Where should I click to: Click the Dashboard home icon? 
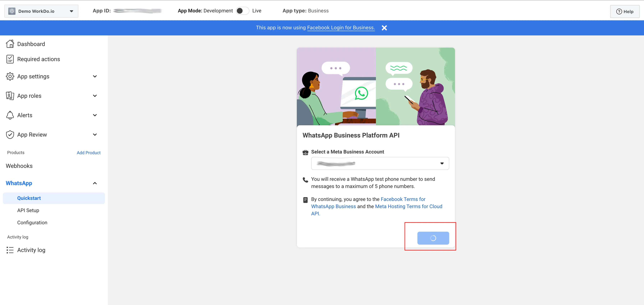[x=10, y=44]
